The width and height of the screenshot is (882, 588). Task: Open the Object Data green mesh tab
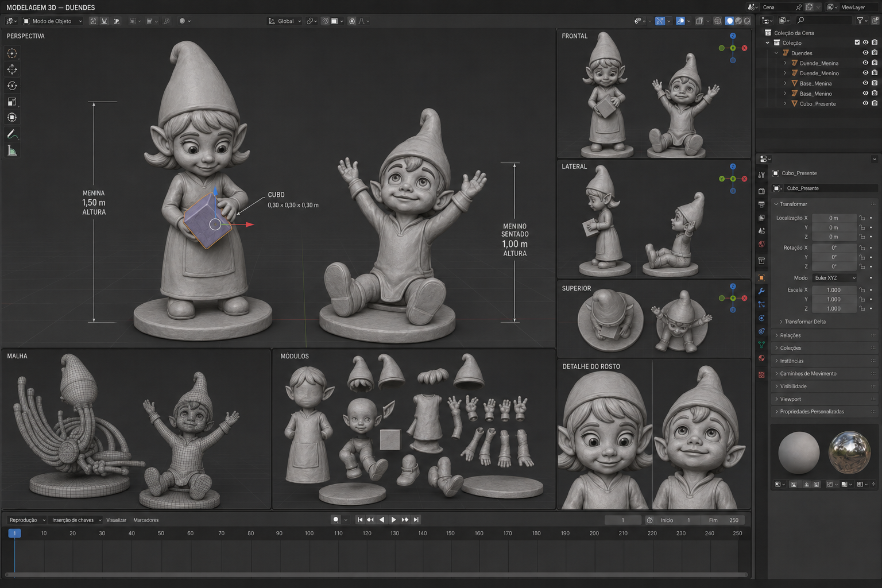tap(761, 345)
